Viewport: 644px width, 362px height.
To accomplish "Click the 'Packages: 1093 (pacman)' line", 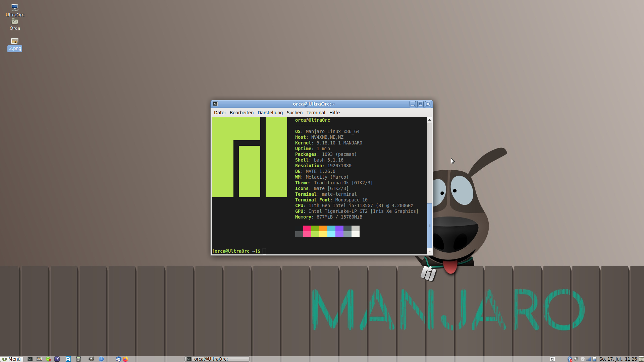I will click(326, 154).
